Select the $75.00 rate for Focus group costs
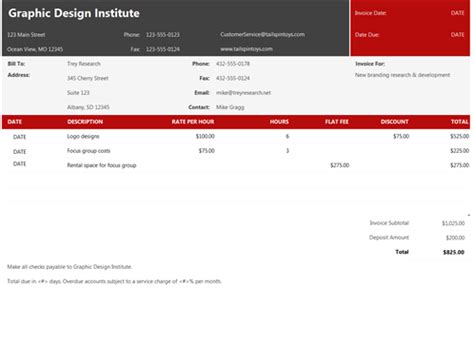474x363 pixels. [207, 151]
